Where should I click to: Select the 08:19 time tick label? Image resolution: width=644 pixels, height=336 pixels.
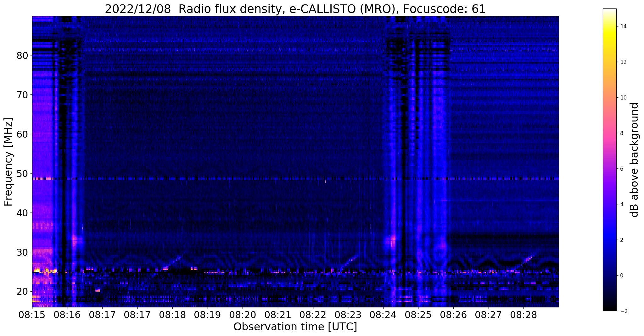208,315
